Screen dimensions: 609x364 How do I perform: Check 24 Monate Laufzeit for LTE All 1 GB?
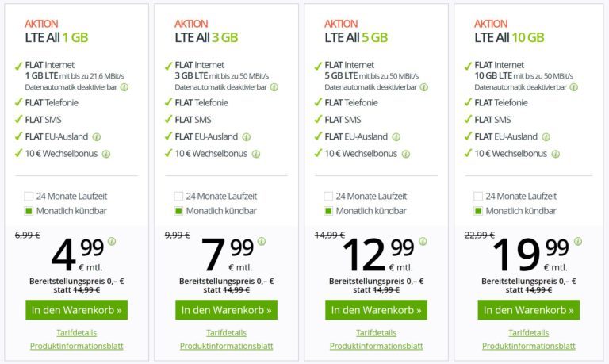(29, 196)
